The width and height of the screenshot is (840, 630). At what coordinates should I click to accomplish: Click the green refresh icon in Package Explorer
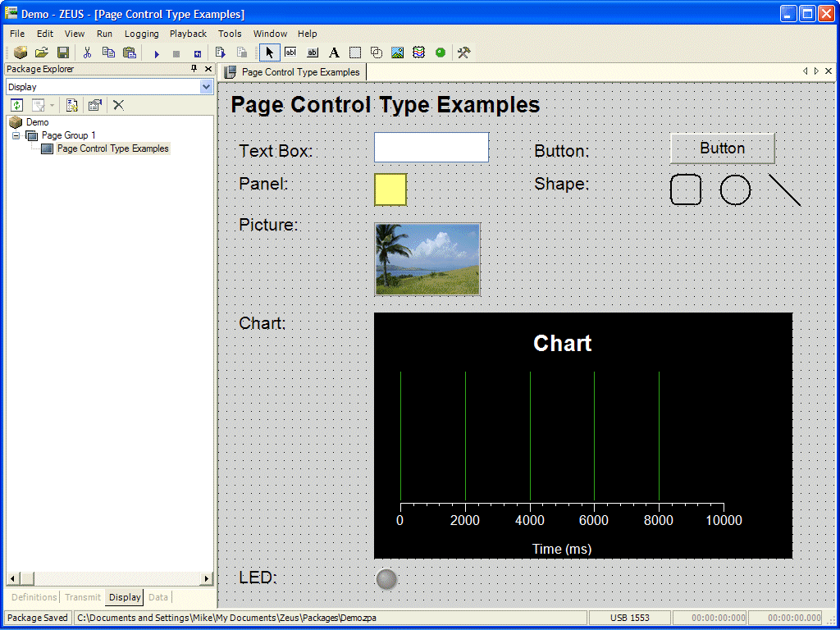coord(17,105)
